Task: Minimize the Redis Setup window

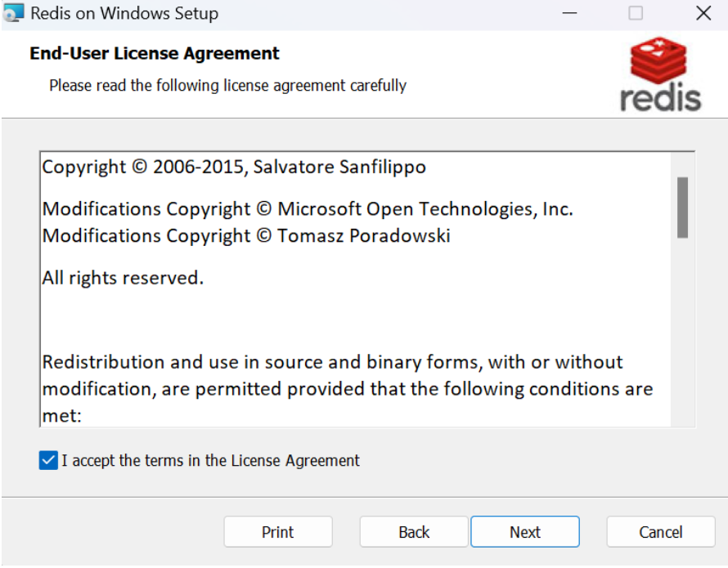Action: pyautogui.click(x=569, y=13)
